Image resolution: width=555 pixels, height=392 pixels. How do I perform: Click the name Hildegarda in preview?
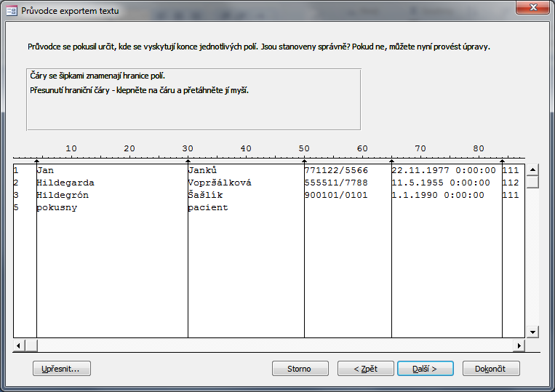point(65,183)
